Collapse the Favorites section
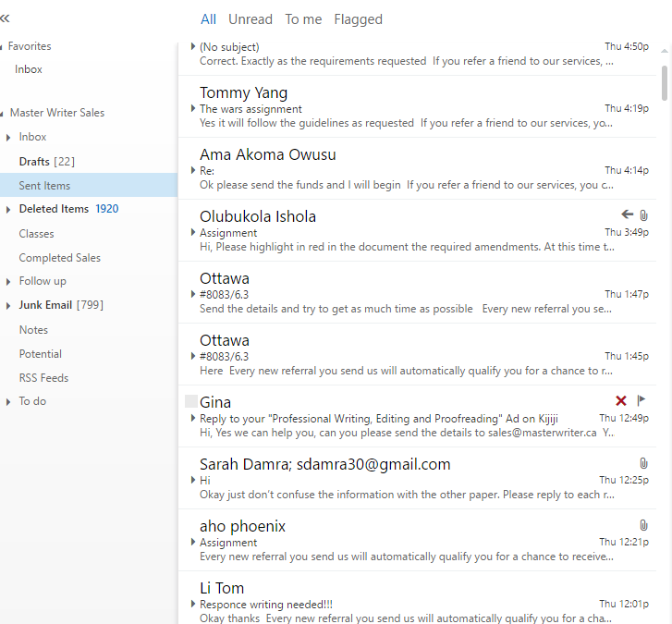672x624 pixels. coord(1,47)
